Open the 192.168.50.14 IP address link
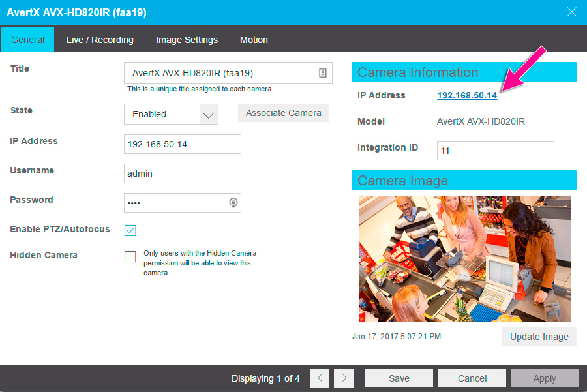This screenshot has height=392, width=587. point(467,95)
